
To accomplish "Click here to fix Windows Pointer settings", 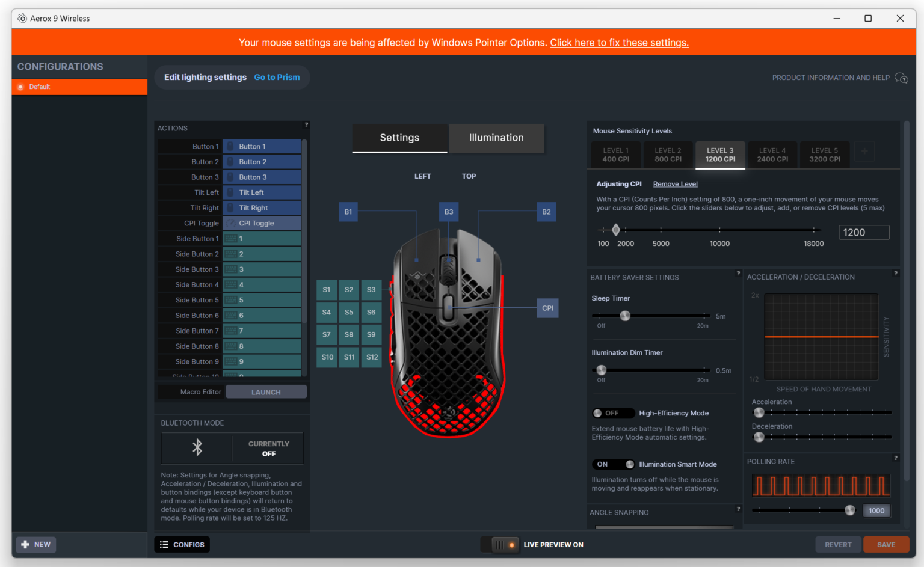I will tap(619, 42).
